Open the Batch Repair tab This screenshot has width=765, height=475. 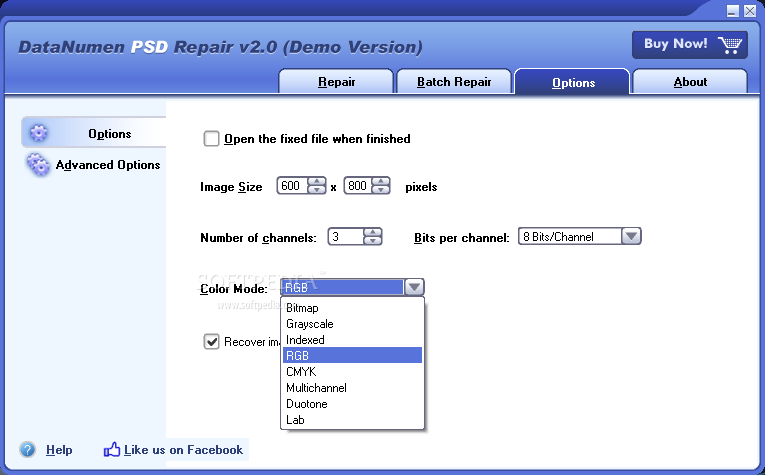(454, 81)
